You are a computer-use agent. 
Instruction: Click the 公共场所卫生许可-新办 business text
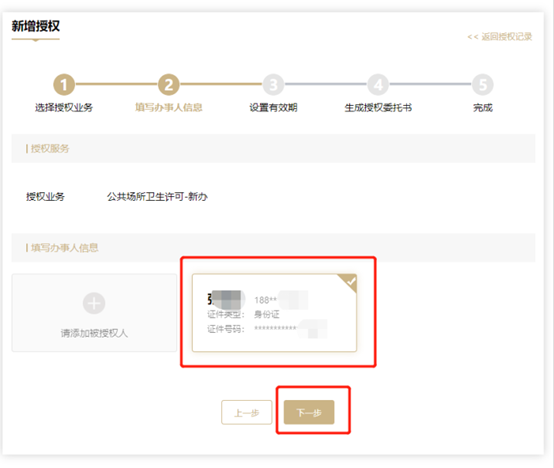click(157, 196)
